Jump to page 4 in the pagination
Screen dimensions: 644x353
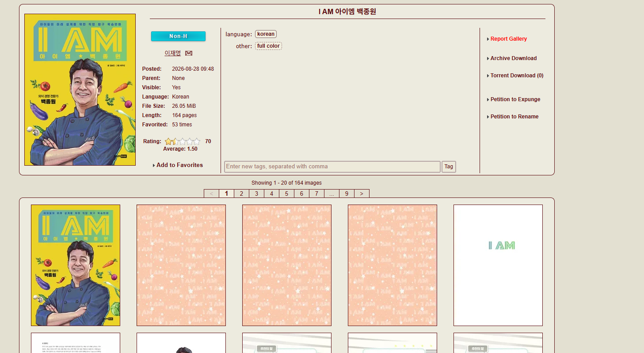(271, 194)
